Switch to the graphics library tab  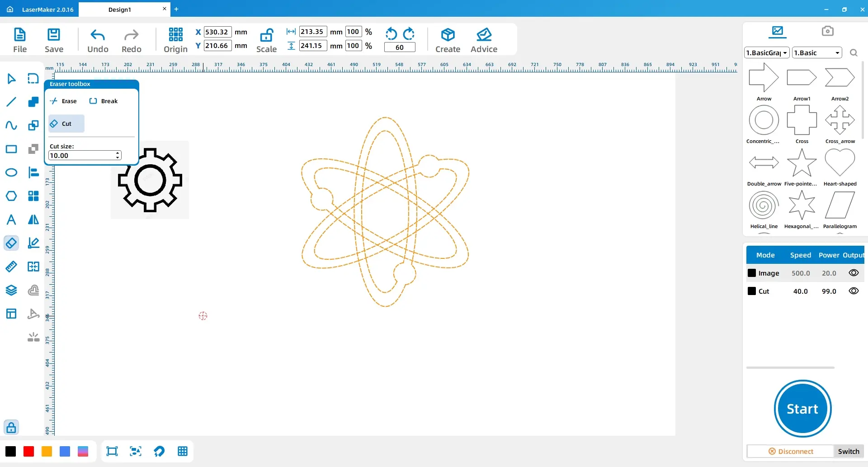pyautogui.click(x=778, y=31)
